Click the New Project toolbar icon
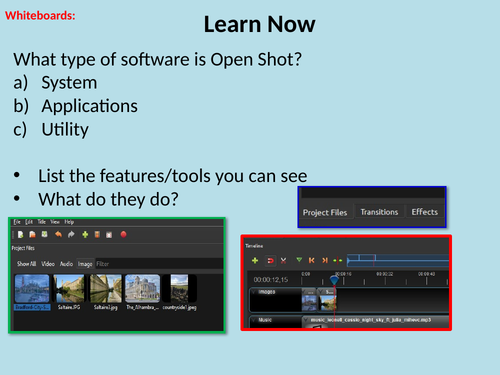Image resolution: width=500 pixels, height=375 pixels. pyautogui.click(x=20, y=235)
